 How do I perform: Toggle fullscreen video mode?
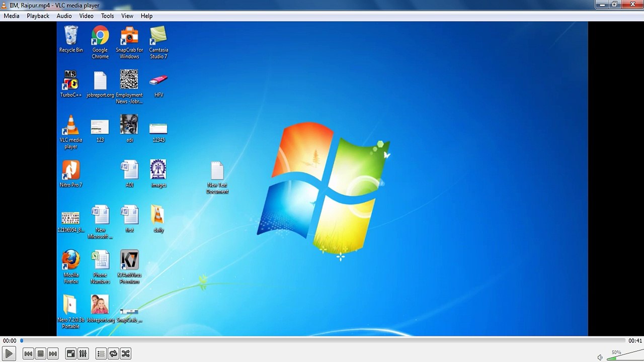point(71,354)
